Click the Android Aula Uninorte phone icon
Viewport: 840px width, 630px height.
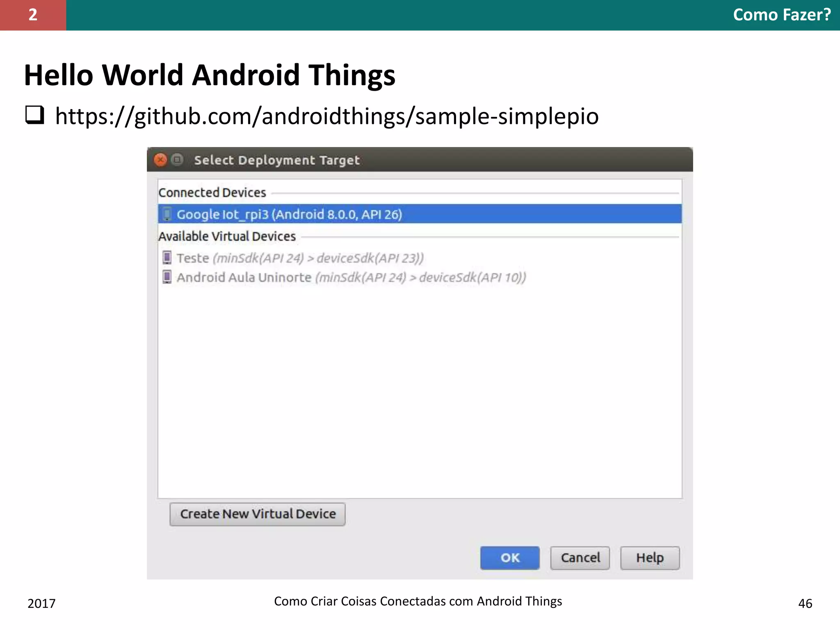click(x=167, y=277)
